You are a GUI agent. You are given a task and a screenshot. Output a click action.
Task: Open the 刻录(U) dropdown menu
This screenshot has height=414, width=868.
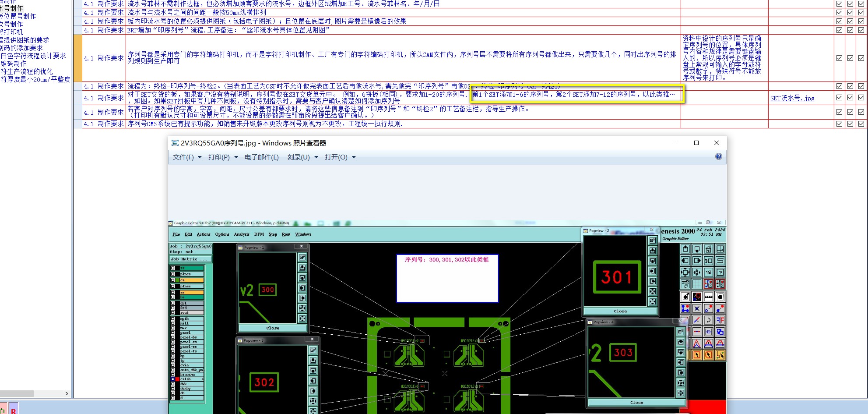(302, 157)
